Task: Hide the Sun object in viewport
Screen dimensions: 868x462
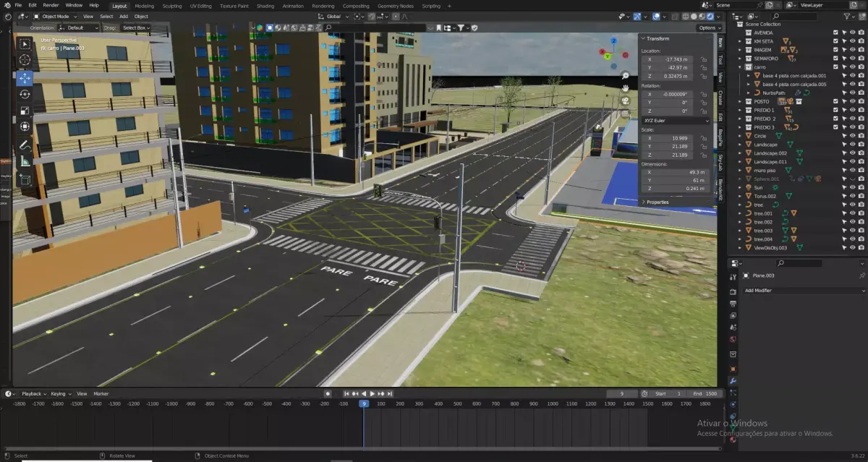Action: pyautogui.click(x=852, y=187)
